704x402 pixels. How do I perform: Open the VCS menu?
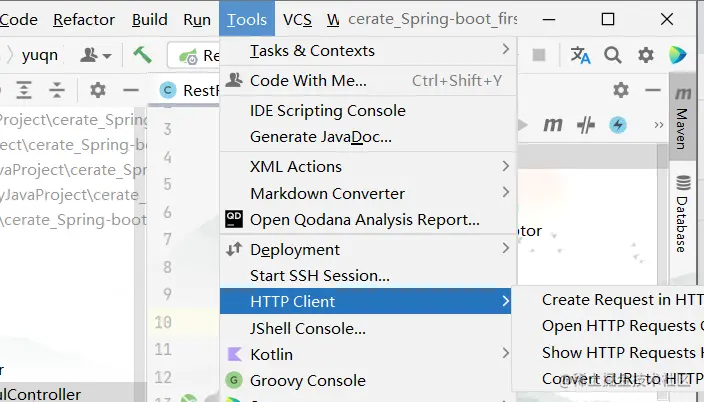(x=297, y=19)
